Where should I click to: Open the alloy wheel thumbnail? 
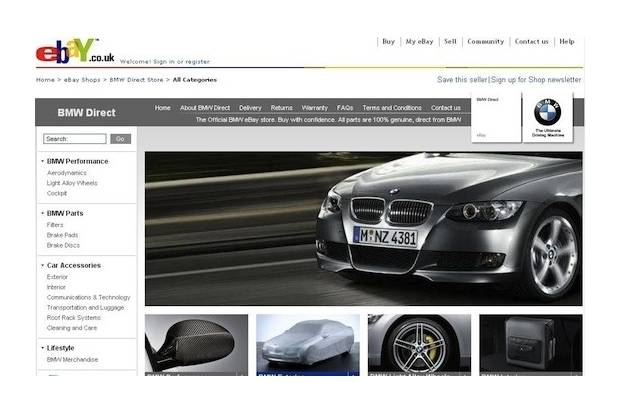coord(419,345)
